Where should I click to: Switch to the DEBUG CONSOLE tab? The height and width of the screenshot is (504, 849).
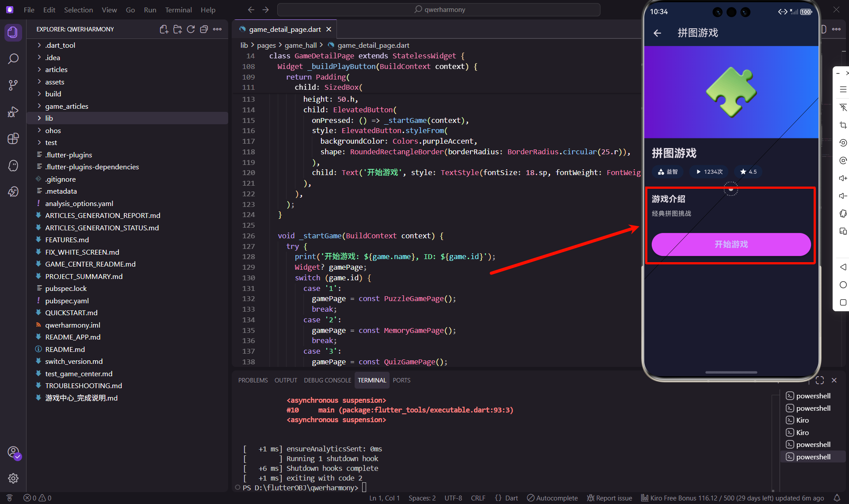click(x=327, y=380)
